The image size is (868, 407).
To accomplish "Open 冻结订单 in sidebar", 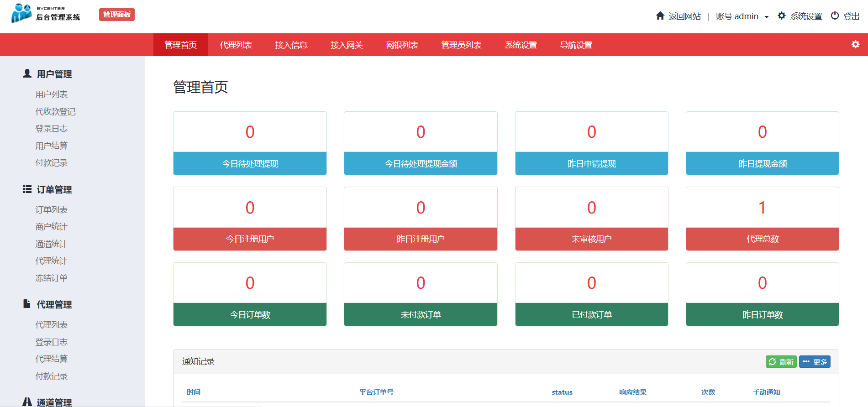I will click(x=52, y=278).
